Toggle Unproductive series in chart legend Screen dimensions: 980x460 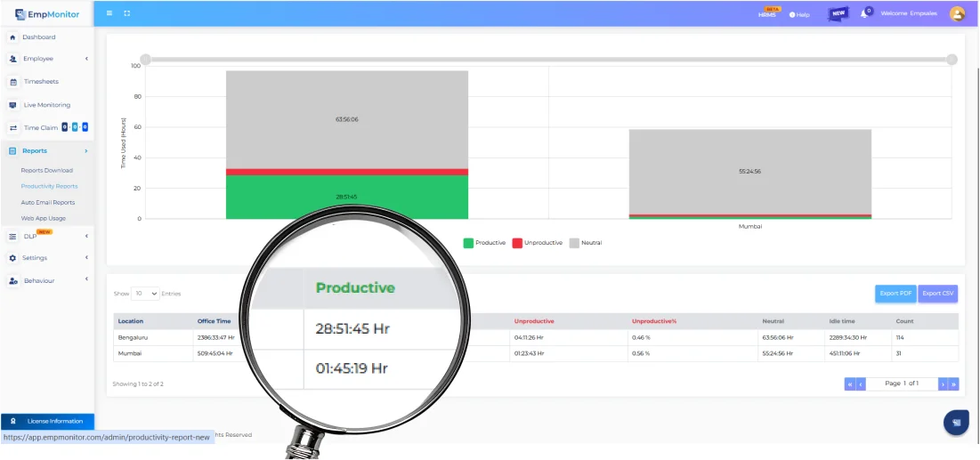click(537, 243)
